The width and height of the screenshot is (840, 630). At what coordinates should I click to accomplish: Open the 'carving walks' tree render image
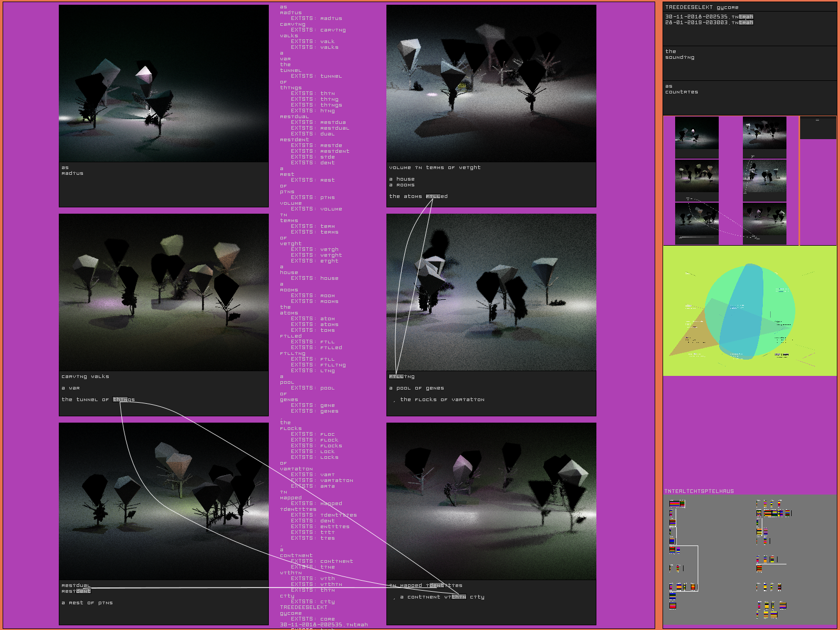(x=163, y=292)
